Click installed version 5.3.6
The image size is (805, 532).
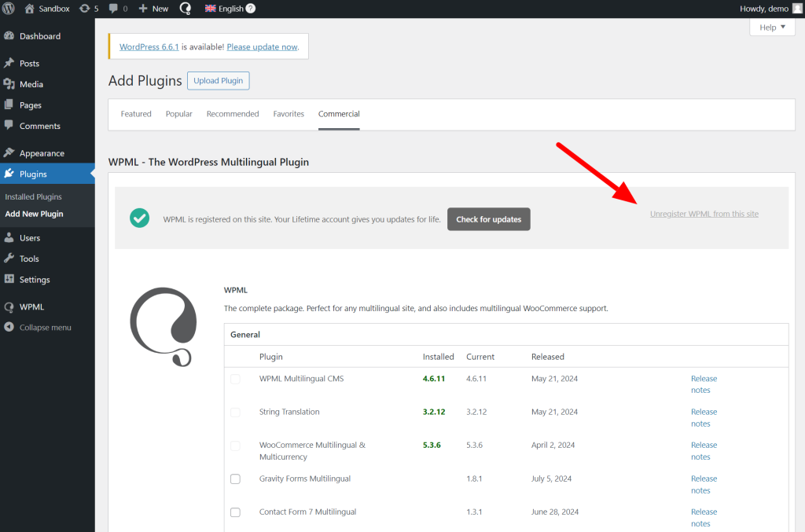click(432, 446)
